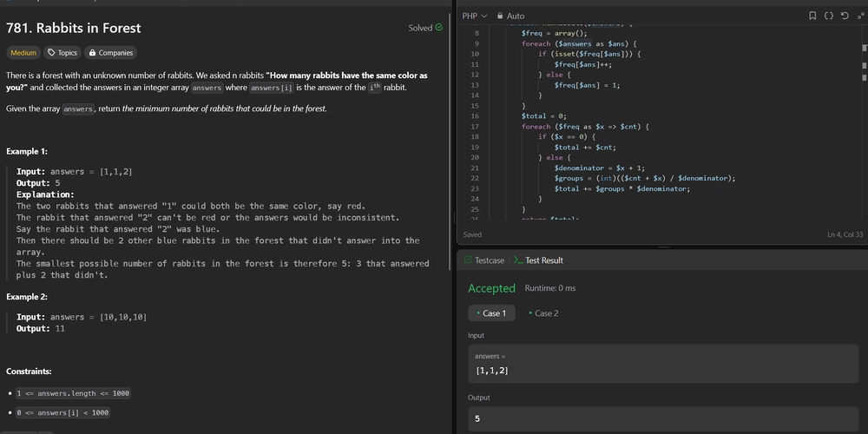Screen dimensions: 868x434
Task: Click the format code braces icon
Action: pos(828,16)
